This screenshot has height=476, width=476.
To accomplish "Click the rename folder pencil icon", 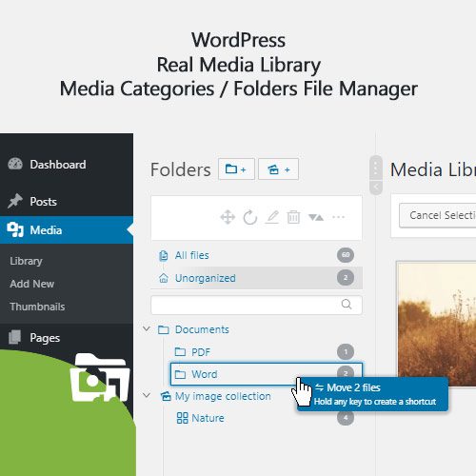I will (272, 217).
